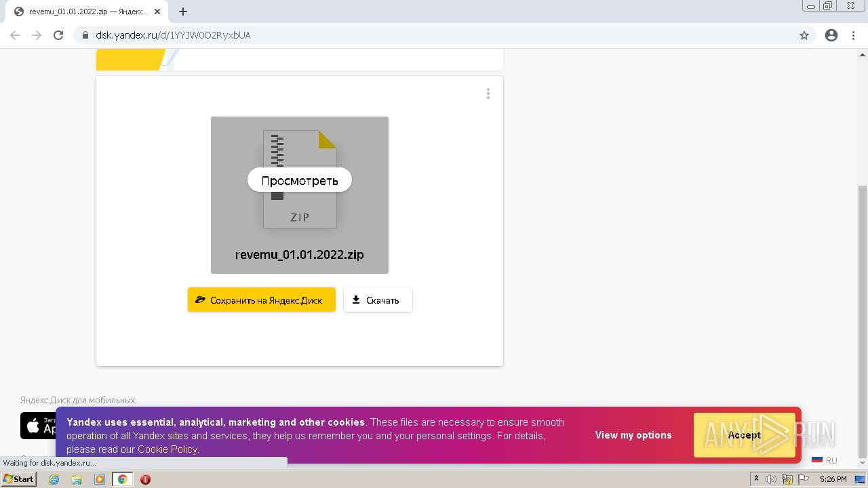Image resolution: width=868 pixels, height=488 pixels.
Task: Close the revemu_01.01.2022.zip tab
Action: [157, 12]
